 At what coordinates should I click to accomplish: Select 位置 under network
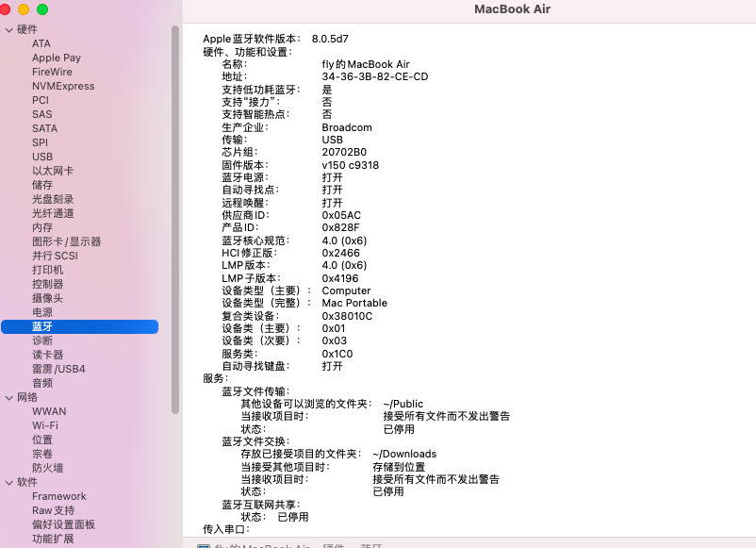coord(42,440)
